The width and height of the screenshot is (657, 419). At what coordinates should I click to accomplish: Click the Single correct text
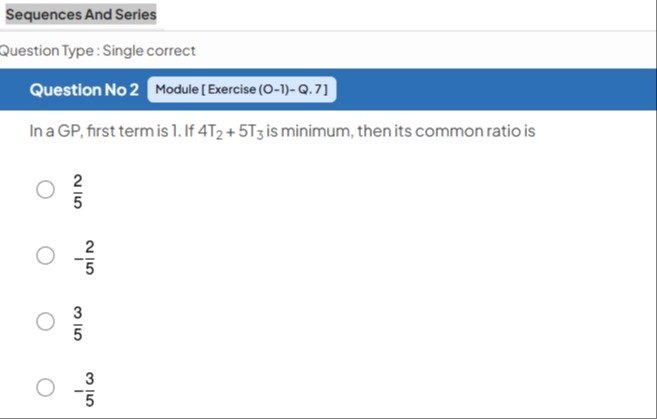click(x=149, y=51)
